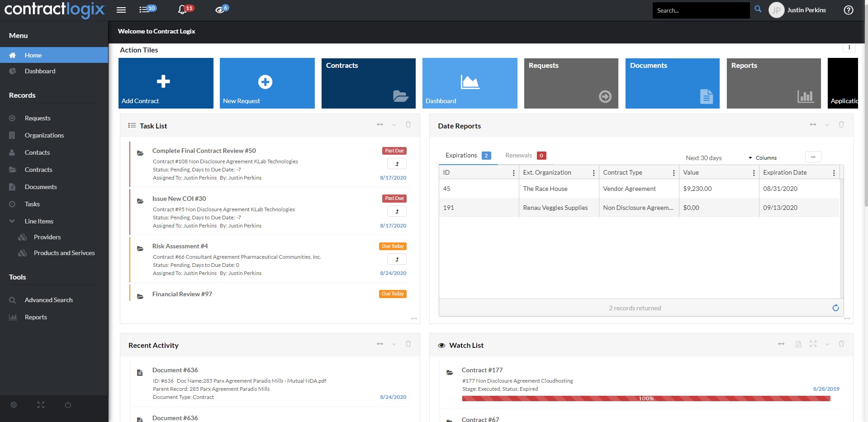This screenshot has width=868, height=422.
Task: Go to Home in sidebar menu
Action: coord(54,55)
